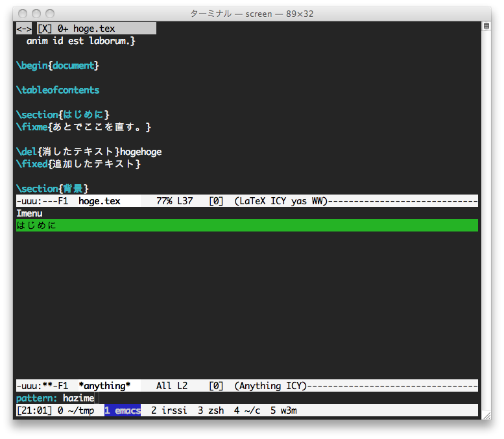Click the [X] close marker on hoge.tex tab
This screenshot has width=504, height=439.
coord(45,29)
